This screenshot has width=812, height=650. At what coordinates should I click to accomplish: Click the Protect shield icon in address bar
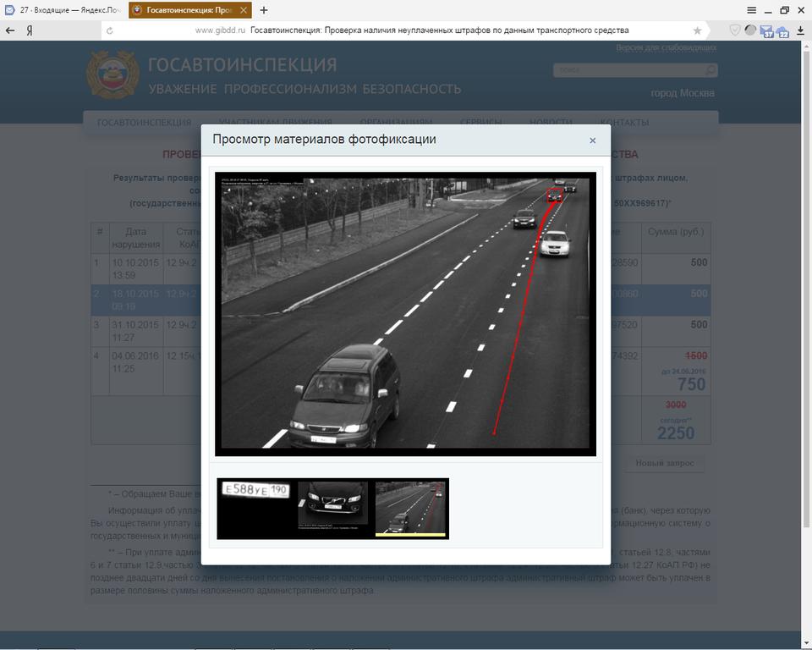point(735,30)
